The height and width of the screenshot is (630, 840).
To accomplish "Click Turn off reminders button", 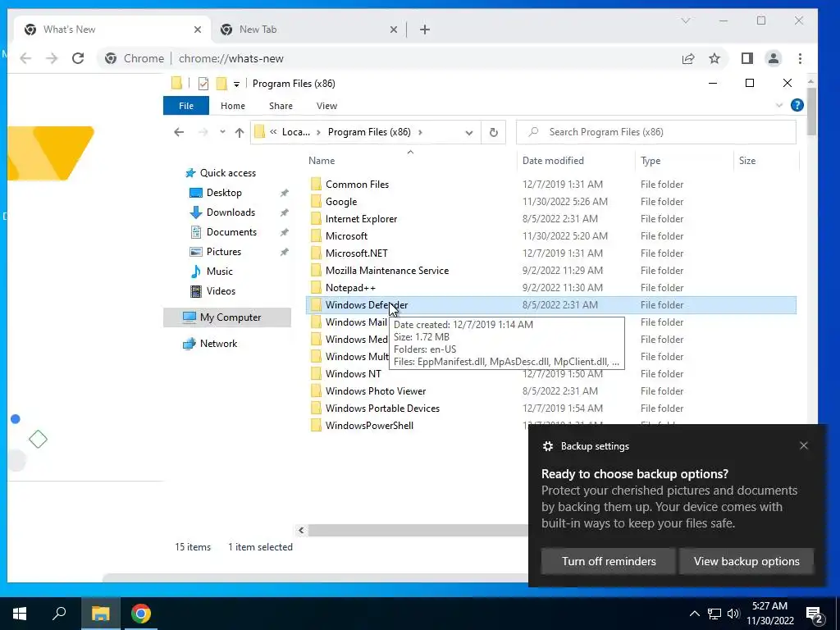I will 608,561.
